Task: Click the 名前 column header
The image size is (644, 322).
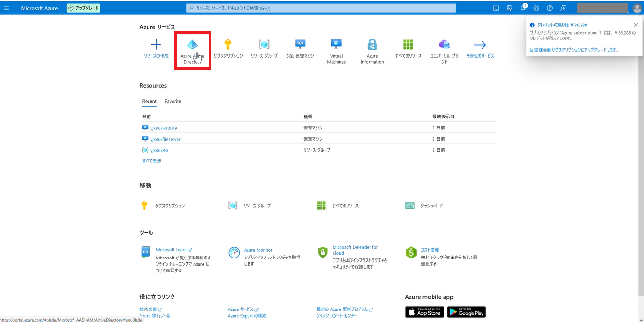Action: [x=147, y=117]
